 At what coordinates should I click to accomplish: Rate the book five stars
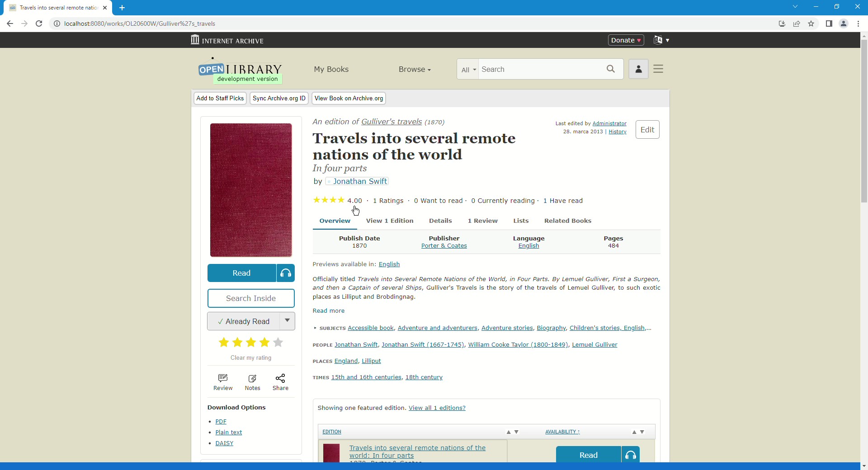(278, 343)
